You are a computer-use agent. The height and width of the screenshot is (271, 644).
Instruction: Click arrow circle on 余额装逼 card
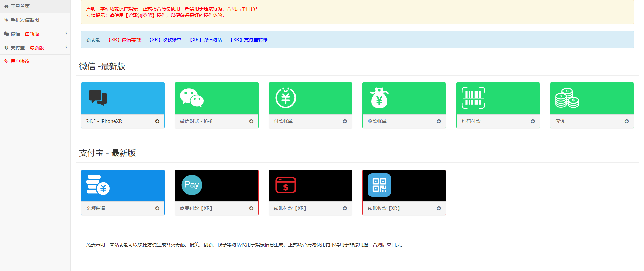click(x=157, y=208)
